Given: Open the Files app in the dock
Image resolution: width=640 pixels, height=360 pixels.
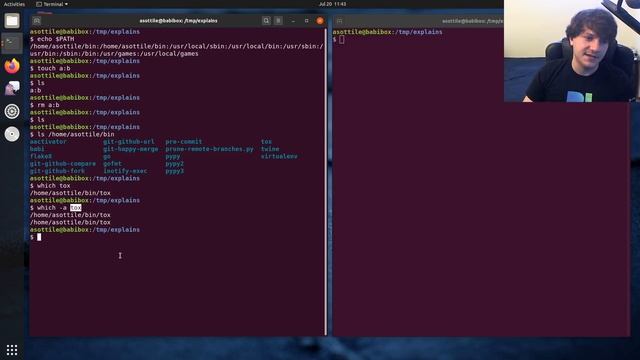Looking at the screenshot, I should click(12, 20).
